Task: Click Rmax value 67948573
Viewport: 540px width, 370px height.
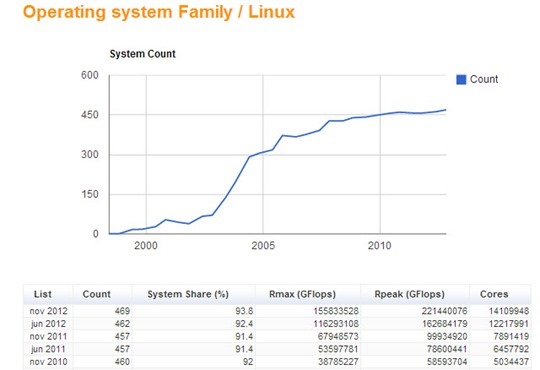Action: [338, 337]
